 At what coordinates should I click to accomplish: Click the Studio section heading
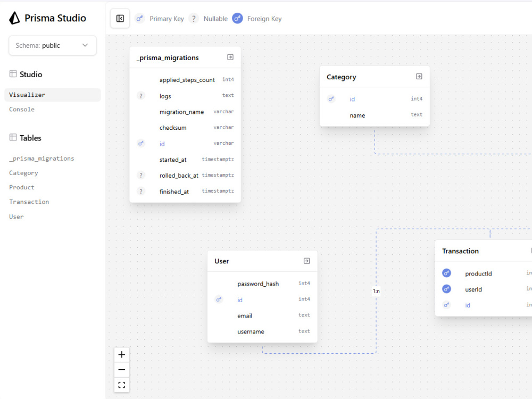pos(31,74)
